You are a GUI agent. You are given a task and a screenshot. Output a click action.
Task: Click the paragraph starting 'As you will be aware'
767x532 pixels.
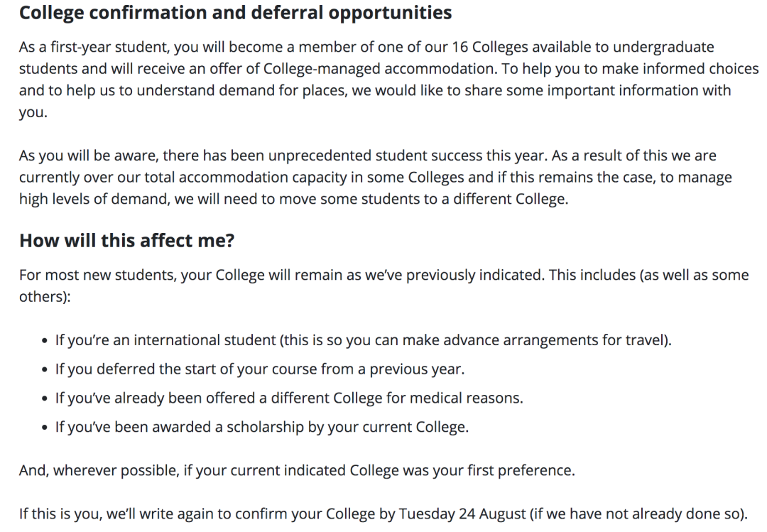pyautogui.click(x=369, y=178)
